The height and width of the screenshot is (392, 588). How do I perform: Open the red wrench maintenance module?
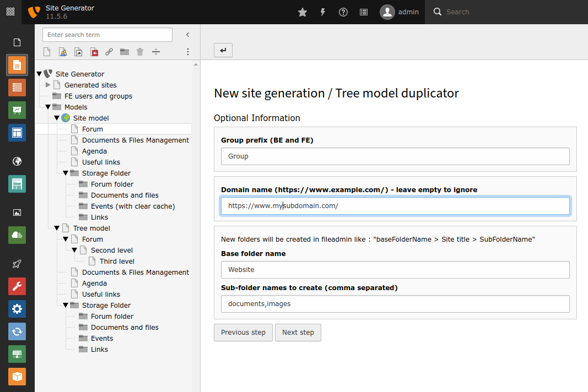pyautogui.click(x=17, y=286)
